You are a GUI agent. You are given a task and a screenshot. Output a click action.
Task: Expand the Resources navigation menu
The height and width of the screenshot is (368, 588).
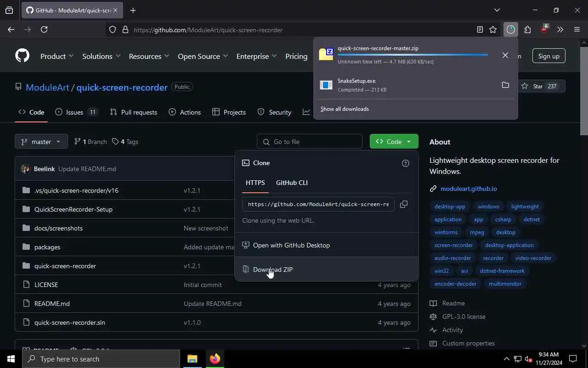[149, 56]
